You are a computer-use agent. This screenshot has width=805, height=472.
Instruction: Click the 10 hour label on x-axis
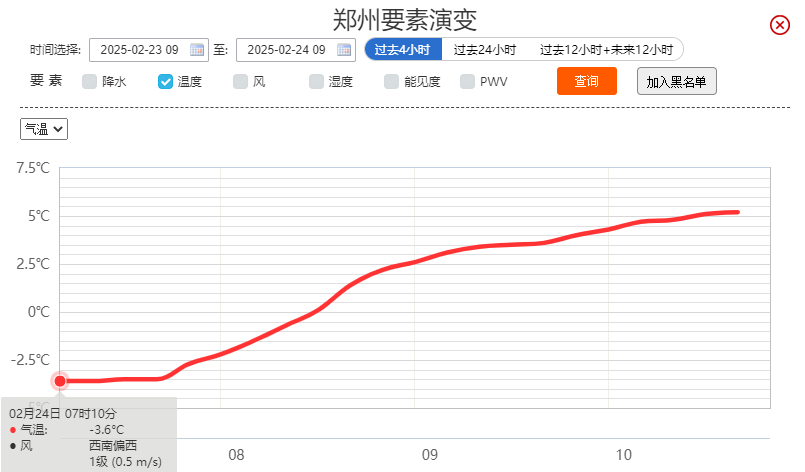click(623, 455)
